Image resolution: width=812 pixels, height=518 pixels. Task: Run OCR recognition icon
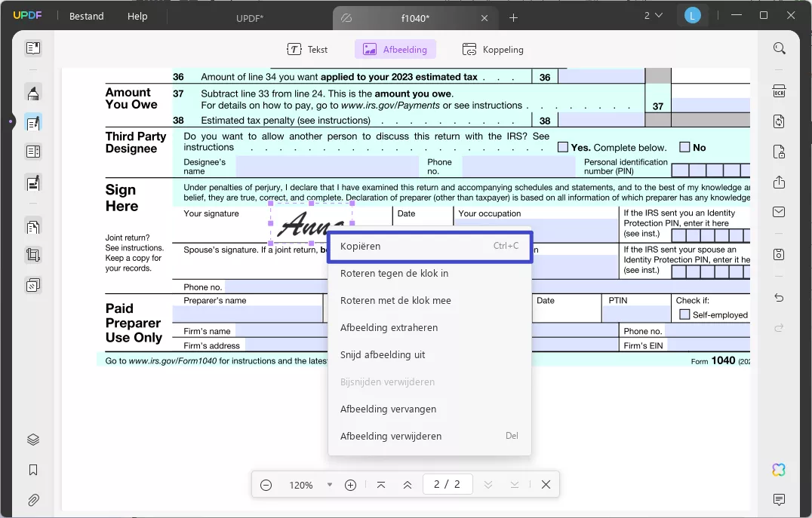(x=779, y=91)
